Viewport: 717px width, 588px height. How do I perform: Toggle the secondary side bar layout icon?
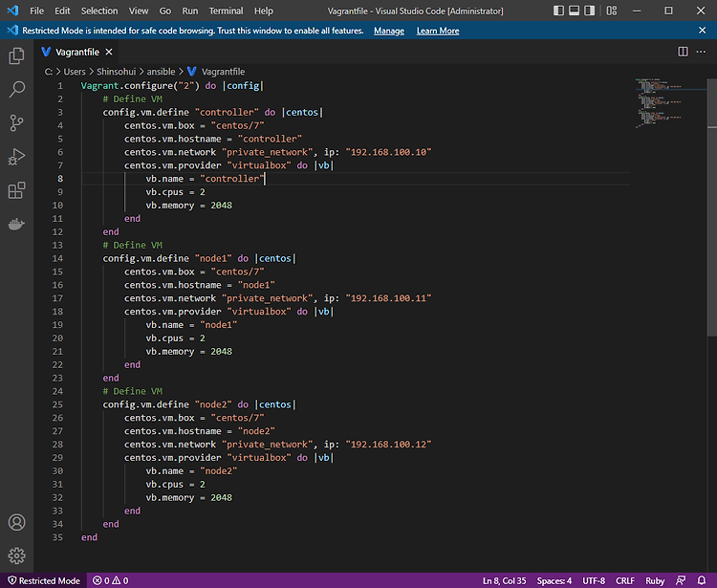click(x=590, y=11)
